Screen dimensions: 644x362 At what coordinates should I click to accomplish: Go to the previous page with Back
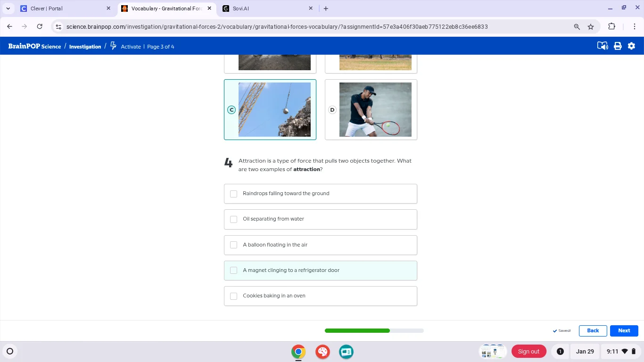point(593,331)
